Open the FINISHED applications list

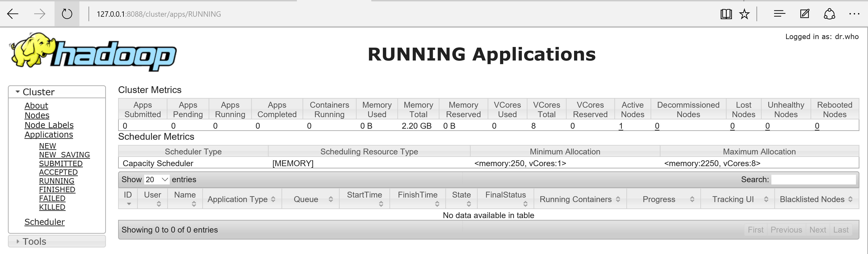[x=57, y=189]
